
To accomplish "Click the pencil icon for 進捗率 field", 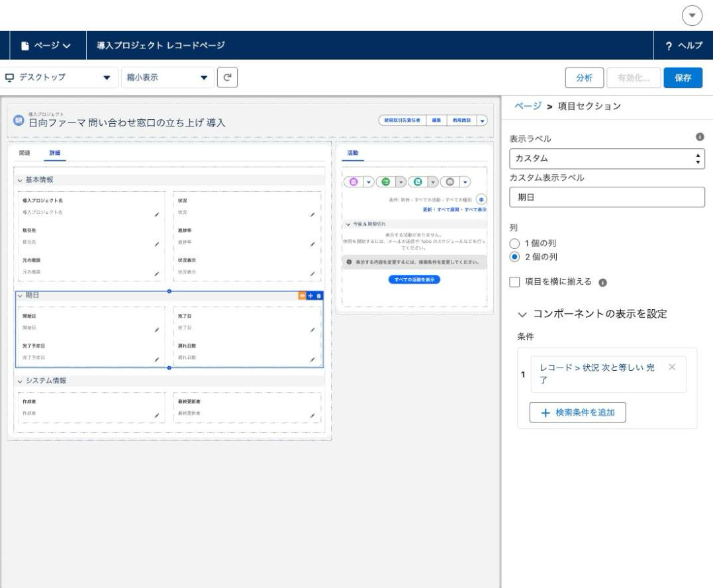I will click(312, 244).
